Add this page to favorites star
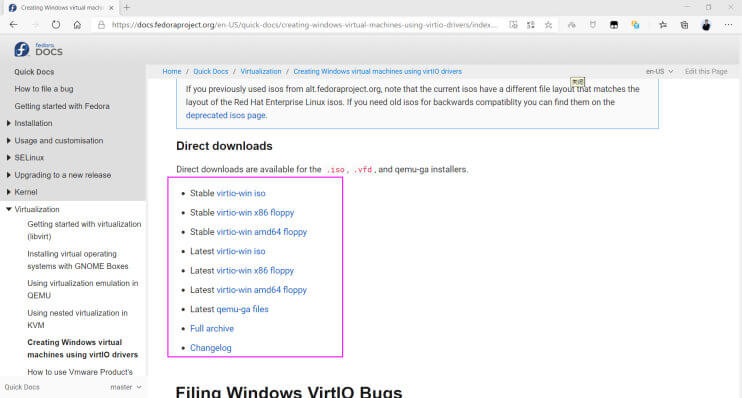This screenshot has width=742, height=398. tap(548, 25)
